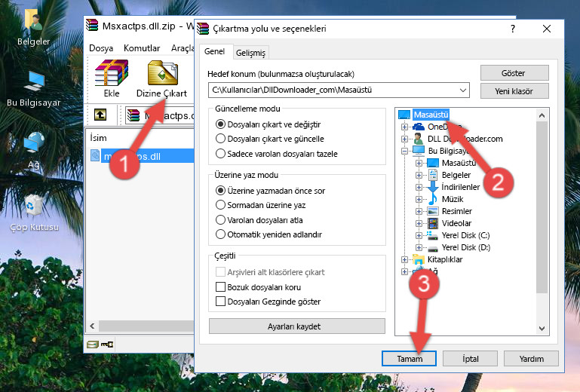The width and height of the screenshot is (580, 392).
Task: Open the Komutlar menu in WinRAR
Action: point(142,48)
